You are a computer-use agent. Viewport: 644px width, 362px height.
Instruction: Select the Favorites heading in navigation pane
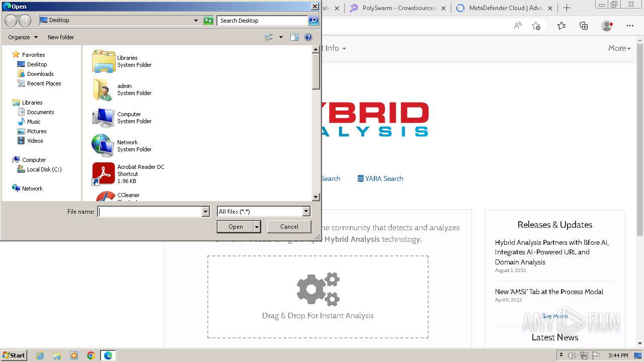click(29, 55)
